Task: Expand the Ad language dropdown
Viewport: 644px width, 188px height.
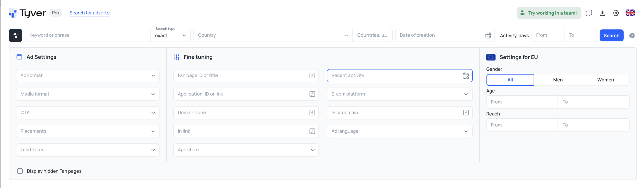Action: tap(400, 131)
